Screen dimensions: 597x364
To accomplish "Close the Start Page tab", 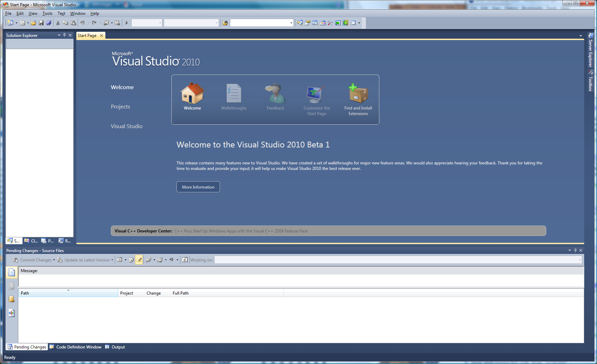I will [x=102, y=36].
